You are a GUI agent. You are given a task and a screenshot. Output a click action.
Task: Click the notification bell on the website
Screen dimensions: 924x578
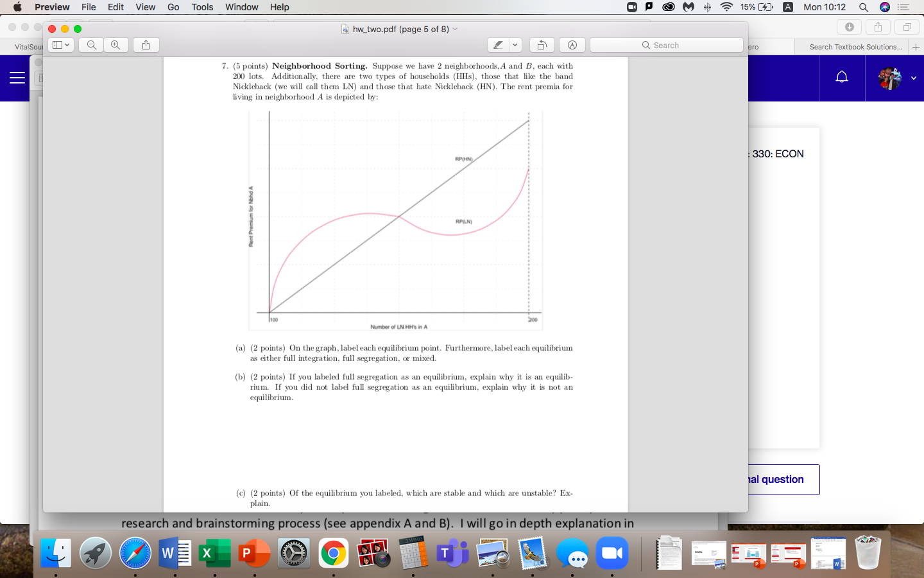[842, 78]
